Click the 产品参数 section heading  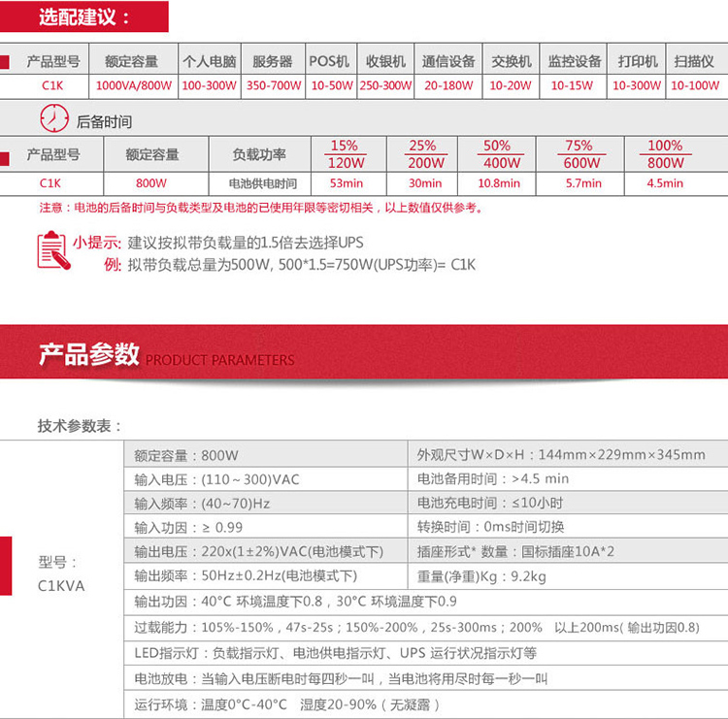point(88,354)
